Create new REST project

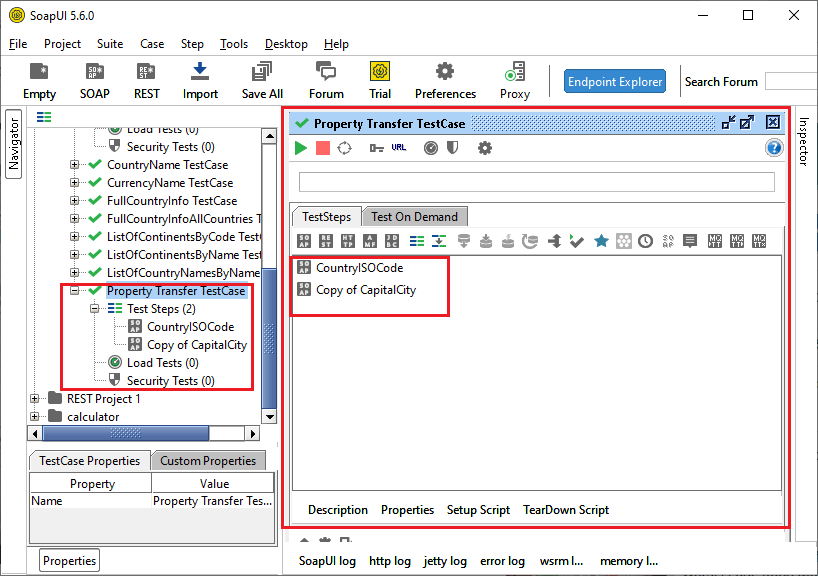click(146, 81)
